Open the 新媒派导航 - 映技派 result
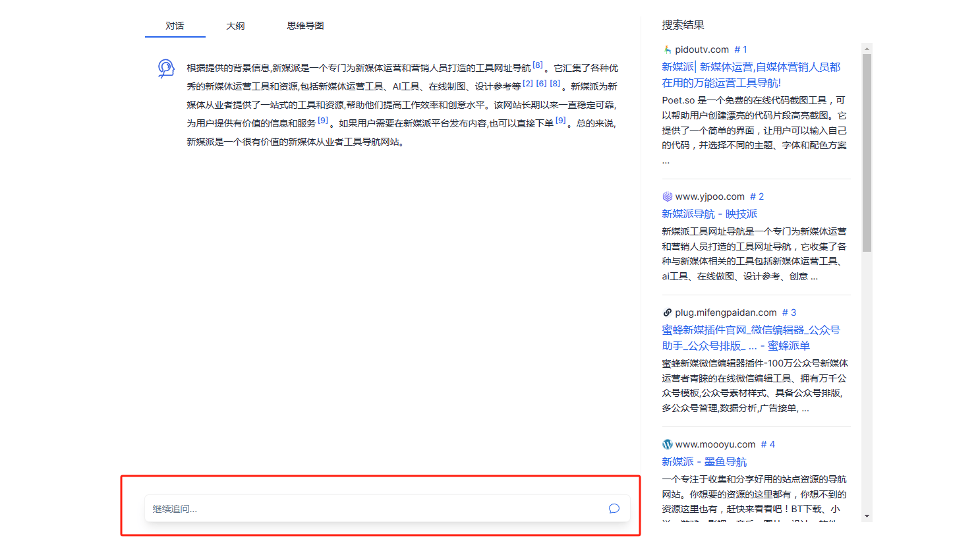The width and height of the screenshot is (980, 555). click(x=709, y=214)
